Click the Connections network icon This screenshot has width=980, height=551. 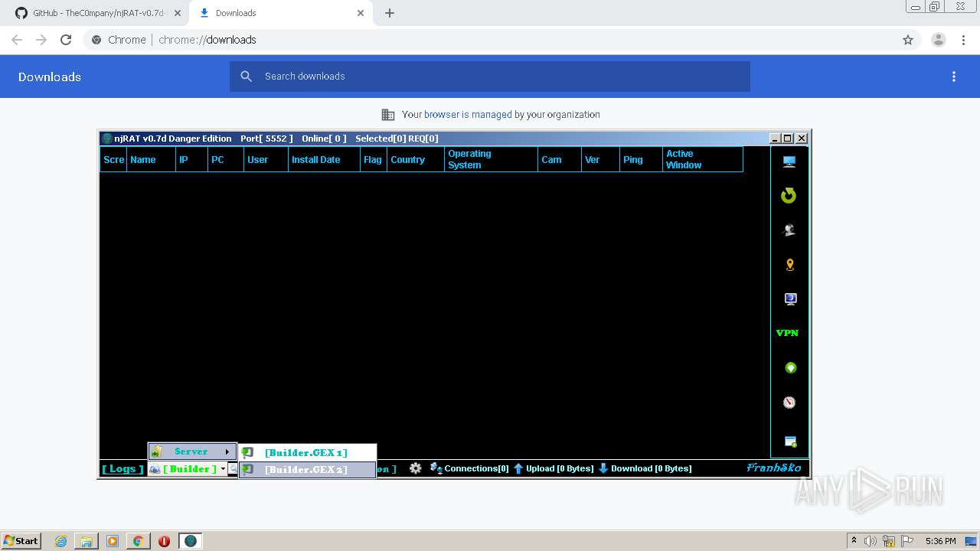tap(436, 468)
